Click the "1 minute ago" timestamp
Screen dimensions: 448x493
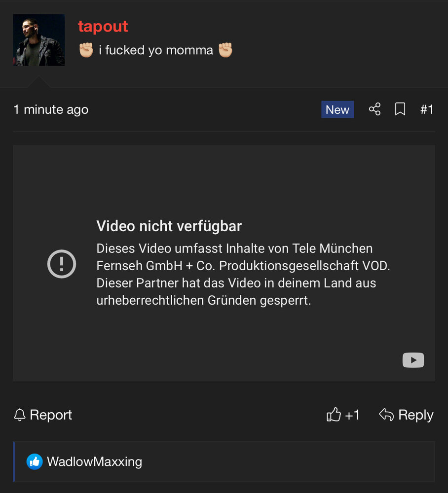coord(51,110)
